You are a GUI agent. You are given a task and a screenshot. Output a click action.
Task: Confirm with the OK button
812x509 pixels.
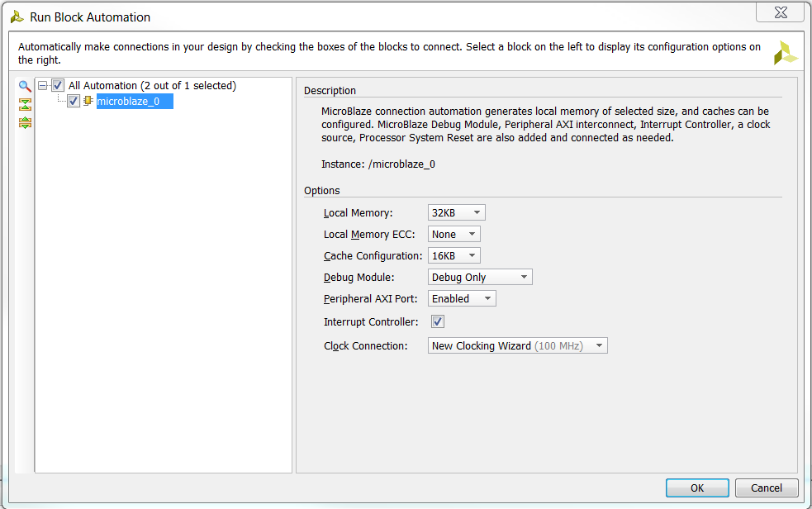coord(697,488)
